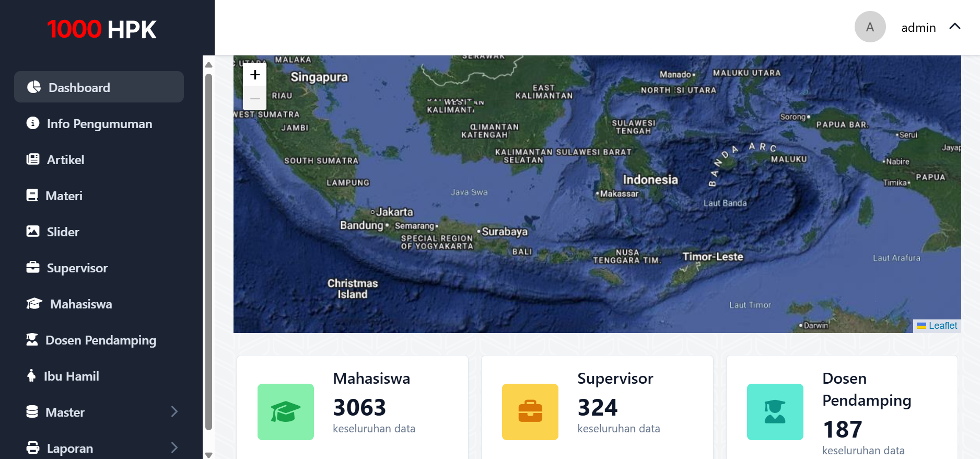Viewport: 980px width, 459px height.
Task: Click the Info Pengumuman info icon
Action: pos(33,123)
